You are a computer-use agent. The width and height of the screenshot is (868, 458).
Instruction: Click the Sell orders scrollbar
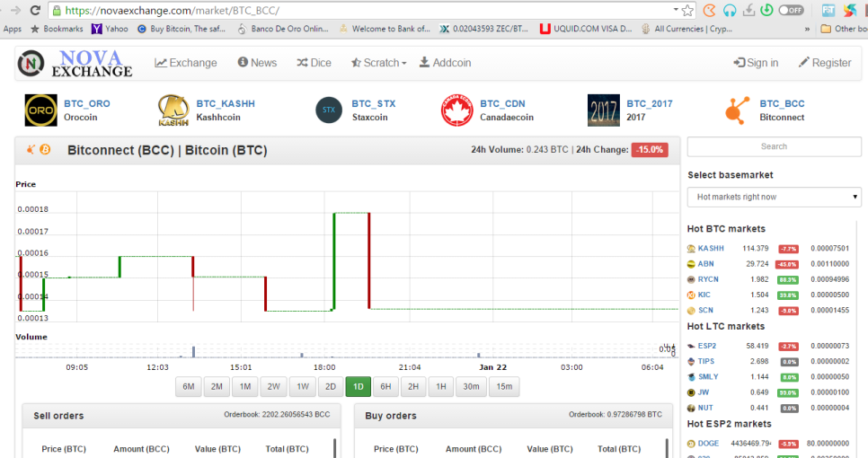[x=335, y=448]
